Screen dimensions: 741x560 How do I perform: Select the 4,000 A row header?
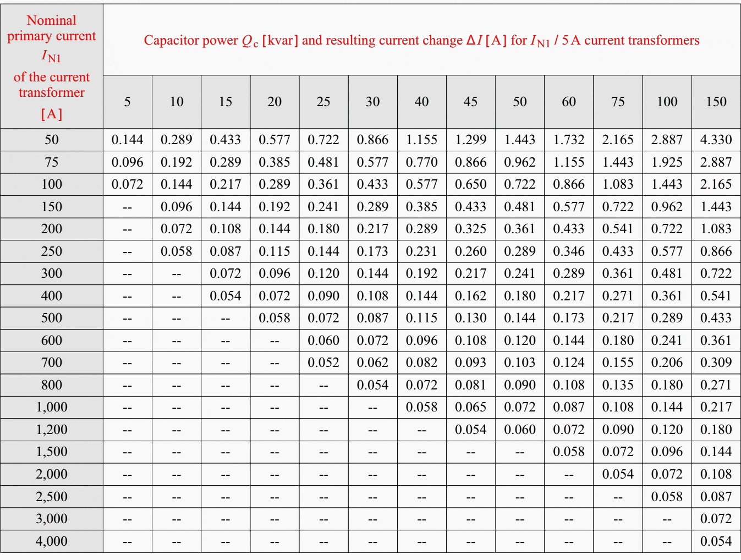[x=52, y=541]
